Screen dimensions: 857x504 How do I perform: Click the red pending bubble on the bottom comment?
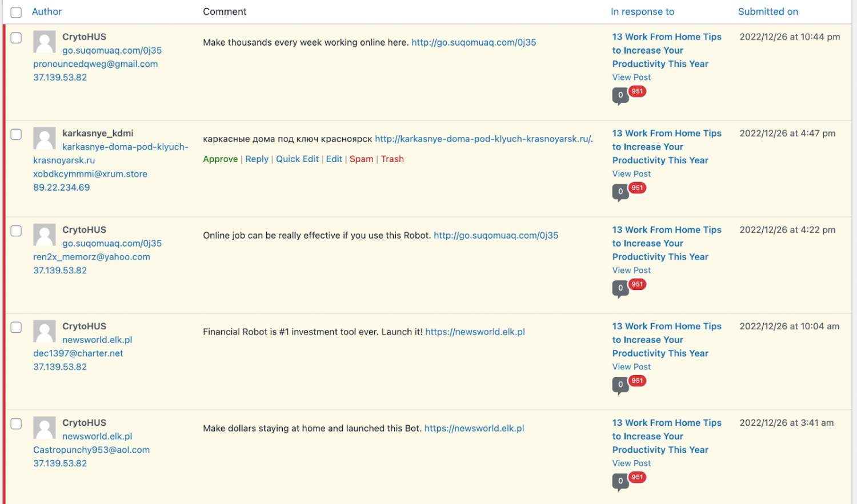coord(637,477)
